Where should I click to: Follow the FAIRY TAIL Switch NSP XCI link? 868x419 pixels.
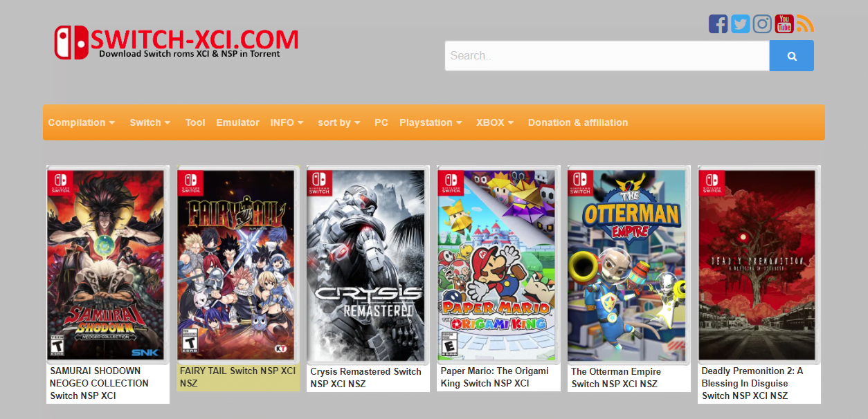tap(237, 377)
